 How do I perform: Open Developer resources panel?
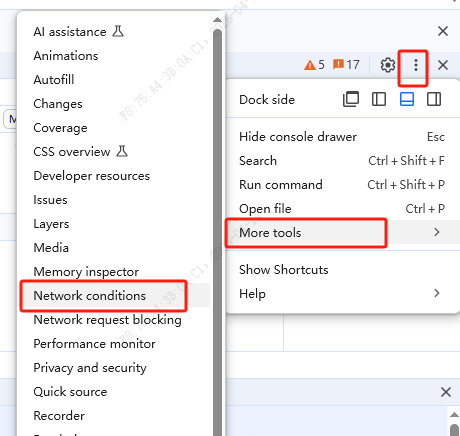tap(114, 176)
